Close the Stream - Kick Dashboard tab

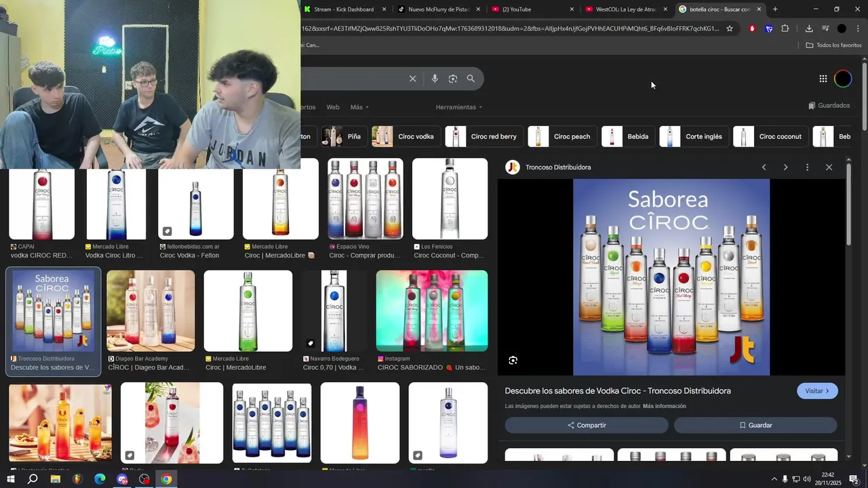(384, 9)
